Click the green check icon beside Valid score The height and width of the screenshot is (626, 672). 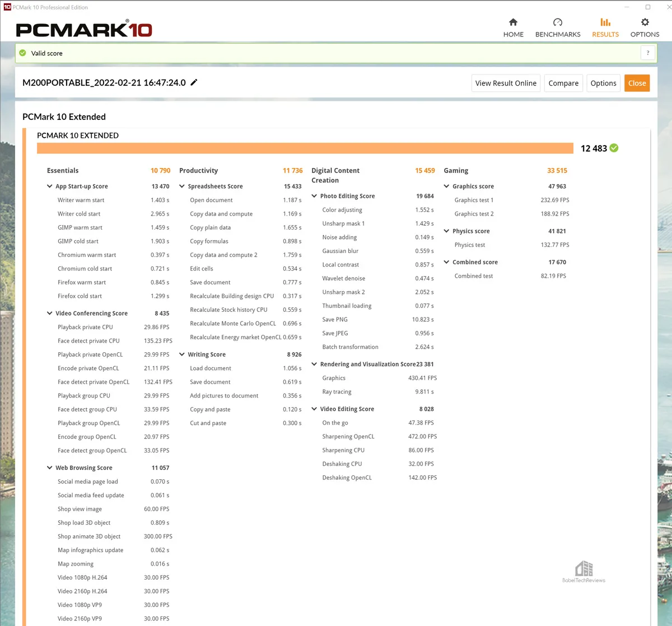tap(23, 53)
